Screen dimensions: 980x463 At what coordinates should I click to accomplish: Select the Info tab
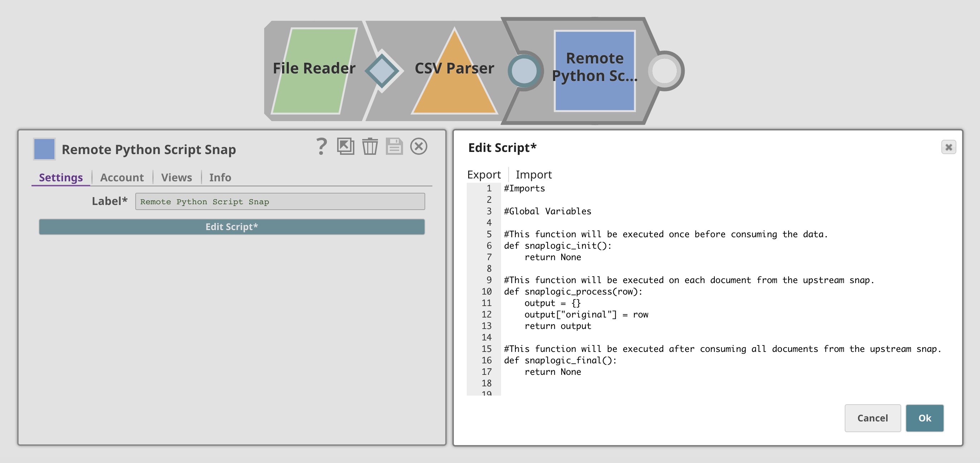220,177
